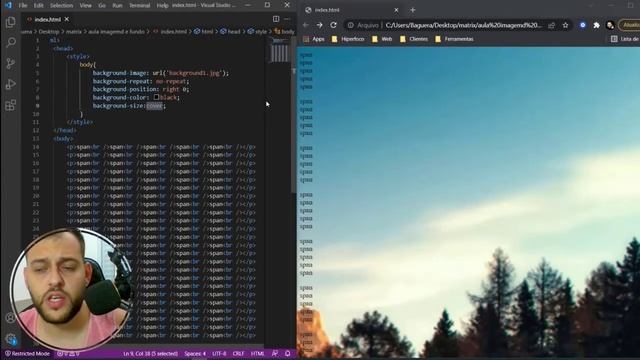Click the selected 'cover' value on line 9
Image resolution: width=640 pixels, height=360 pixels.
click(154, 106)
